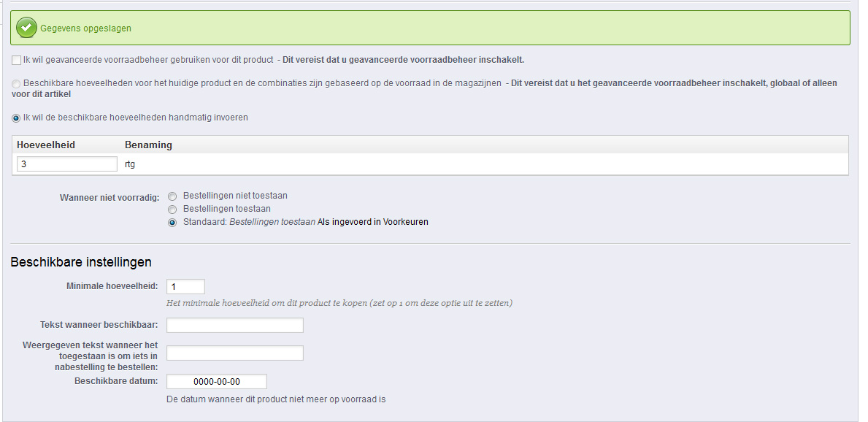Click the Minimale hoeveelheid input field
868x422 pixels.
185,287
